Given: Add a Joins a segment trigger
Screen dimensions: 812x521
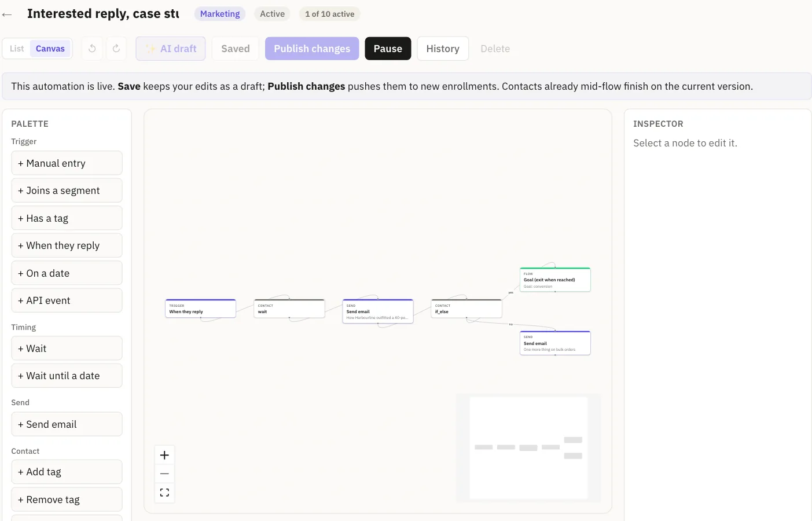Looking at the screenshot, I should click(67, 190).
